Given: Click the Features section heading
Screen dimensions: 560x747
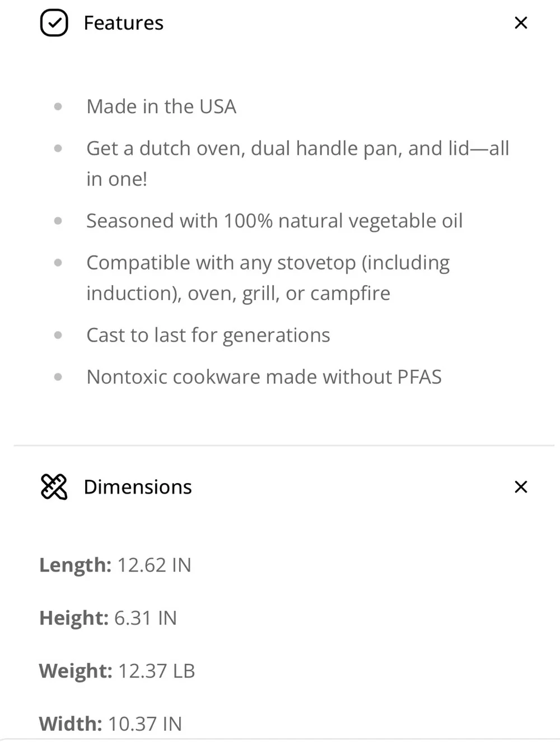Looking at the screenshot, I should click(x=124, y=23).
